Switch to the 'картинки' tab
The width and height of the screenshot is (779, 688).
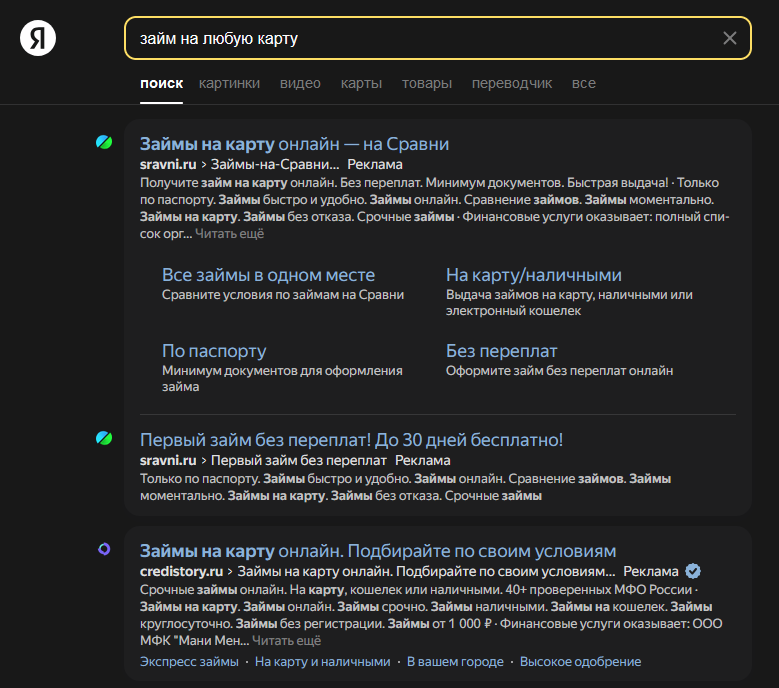click(x=230, y=83)
